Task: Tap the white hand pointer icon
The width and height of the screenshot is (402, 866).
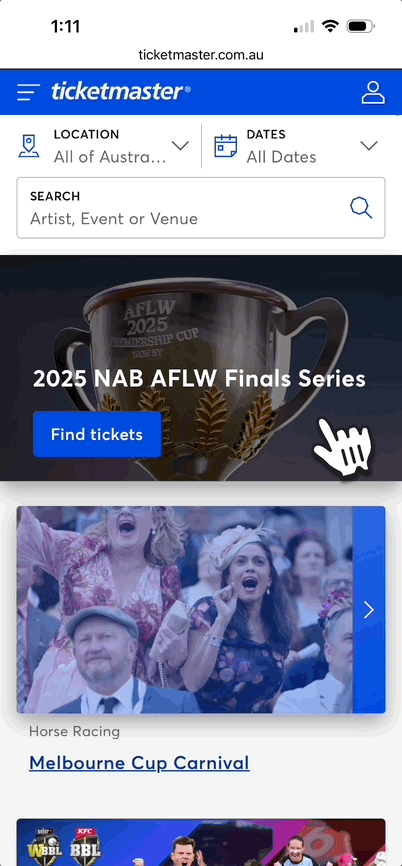Action: pos(343,447)
